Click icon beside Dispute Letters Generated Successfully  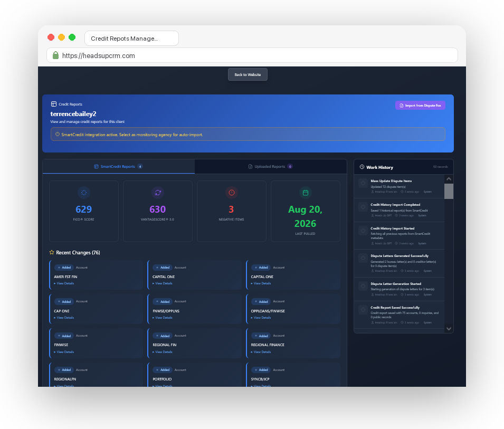tap(363, 258)
